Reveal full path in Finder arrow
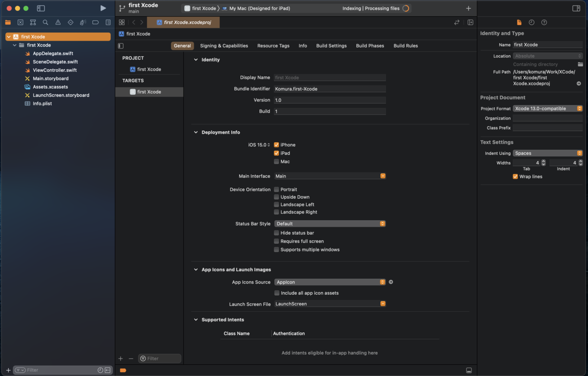Screen dimensions: 588x376 pyautogui.click(x=579, y=84)
